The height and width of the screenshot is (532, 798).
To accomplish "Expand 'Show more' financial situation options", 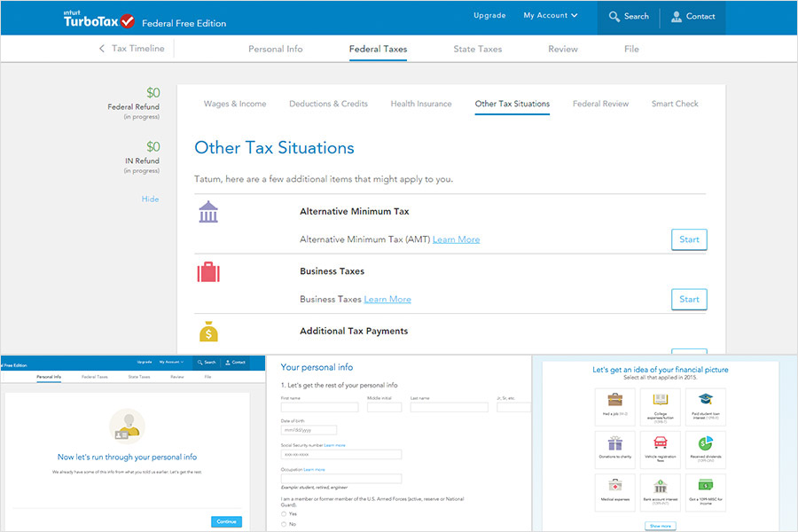I will coord(659,526).
